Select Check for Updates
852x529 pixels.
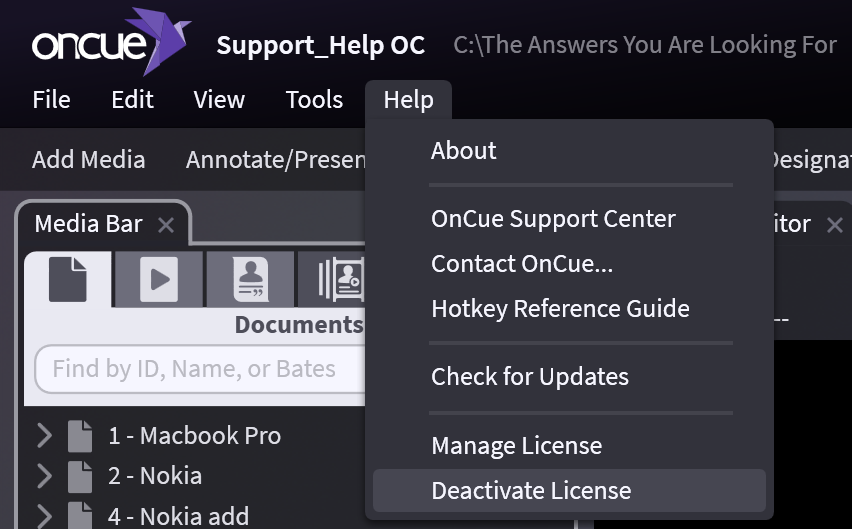[530, 377]
